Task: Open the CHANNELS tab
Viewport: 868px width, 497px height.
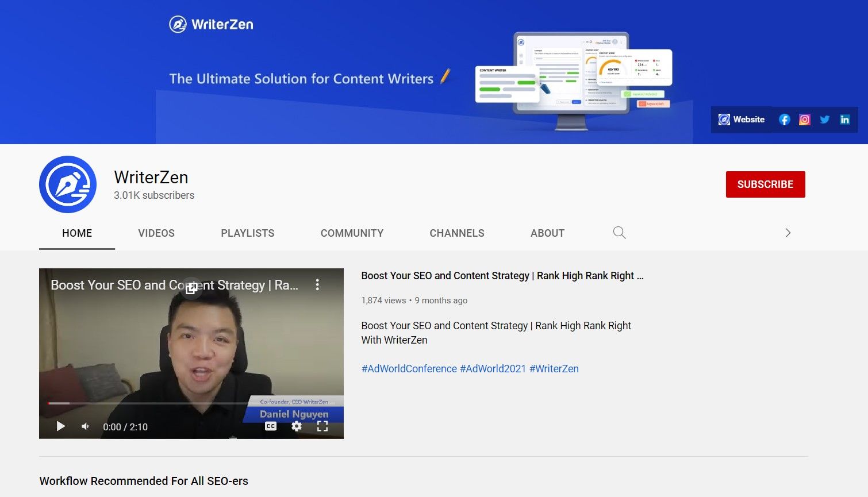Action: click(x=457, y=233)
